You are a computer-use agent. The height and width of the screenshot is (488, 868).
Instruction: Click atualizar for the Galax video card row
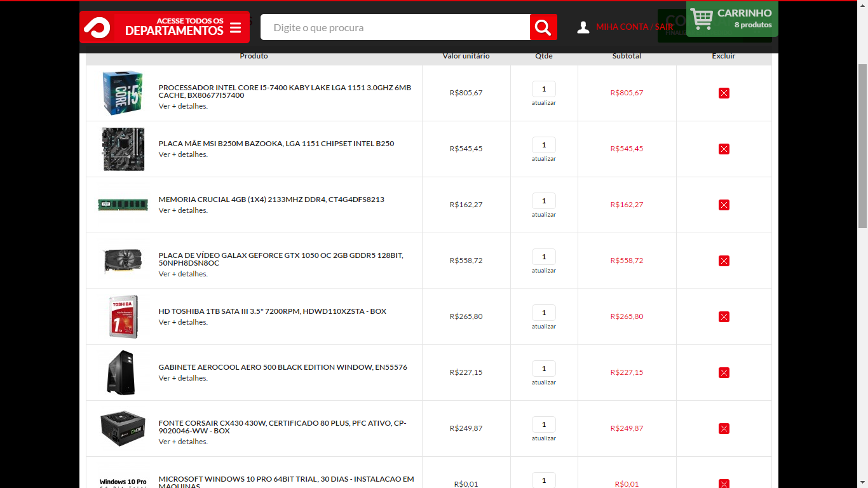tap(544, 271)
